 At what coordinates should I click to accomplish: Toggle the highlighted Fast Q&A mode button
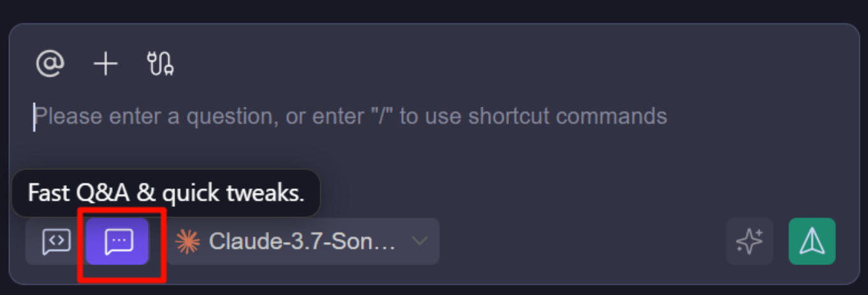tap(118, 241)
